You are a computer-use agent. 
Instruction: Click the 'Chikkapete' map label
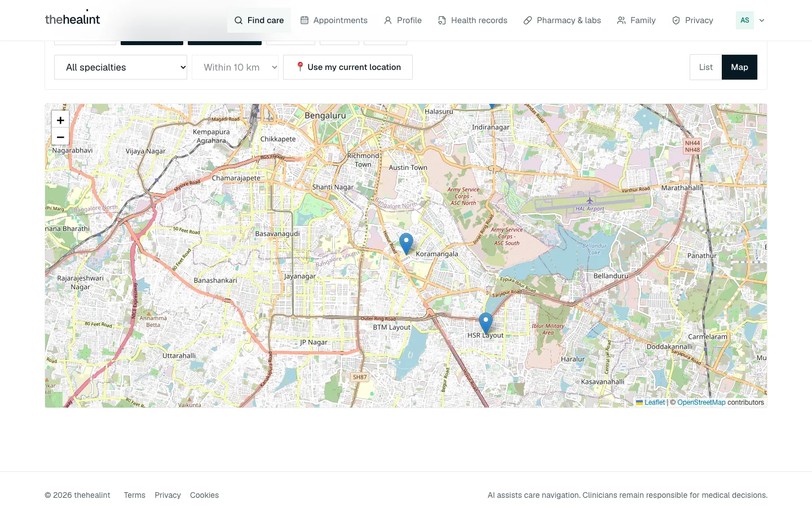pyautogui.click(x=278, y=139)
